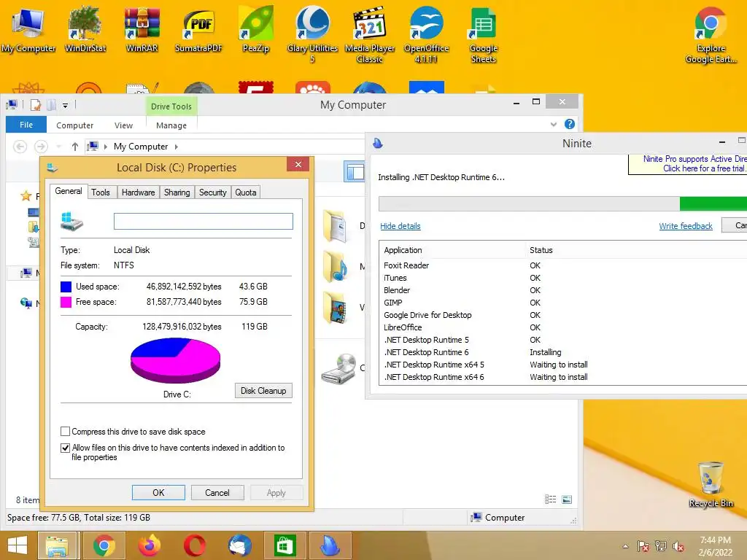747x560 pixels.
Task: Click the volume icon in system tray
Action: pos(679,547)
